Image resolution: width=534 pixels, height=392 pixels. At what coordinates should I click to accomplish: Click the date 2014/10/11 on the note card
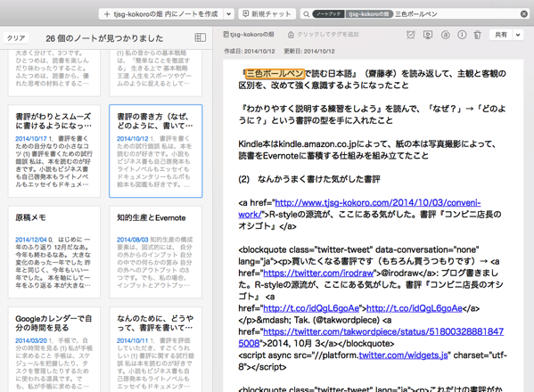pyautogui.click(x=133, y=340)
